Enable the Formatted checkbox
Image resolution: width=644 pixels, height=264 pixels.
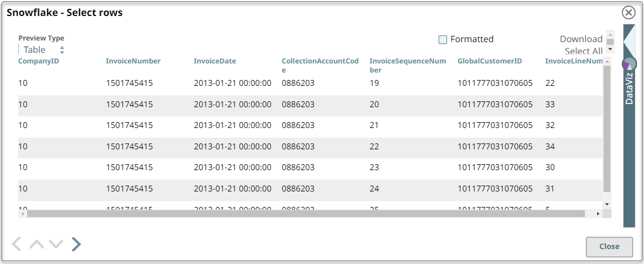[x=443, y=39]
